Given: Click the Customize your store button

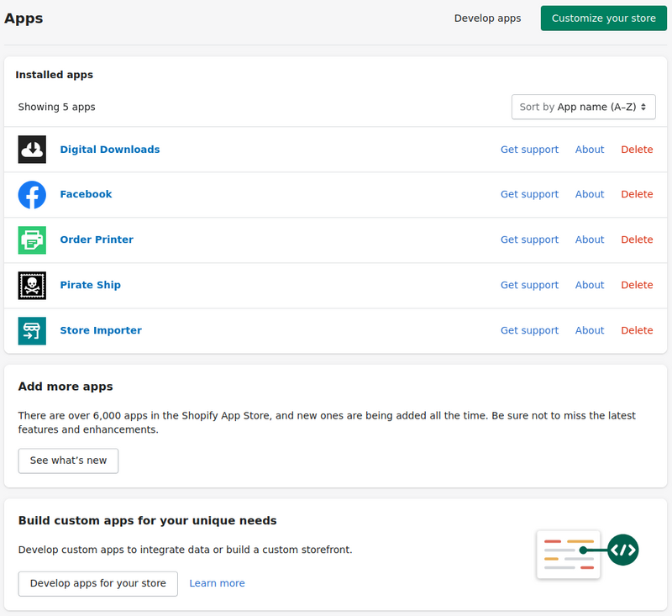Looking at the screenshot, I should point(603,18).
